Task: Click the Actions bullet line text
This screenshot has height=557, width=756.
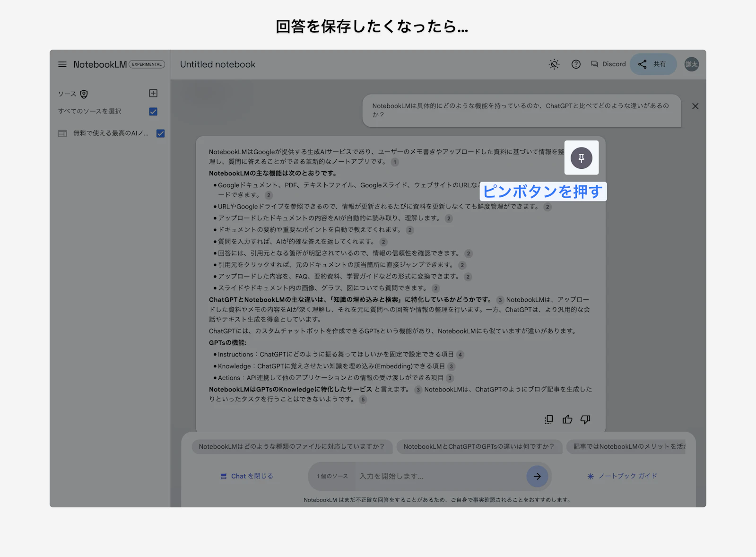Action: 330,378
